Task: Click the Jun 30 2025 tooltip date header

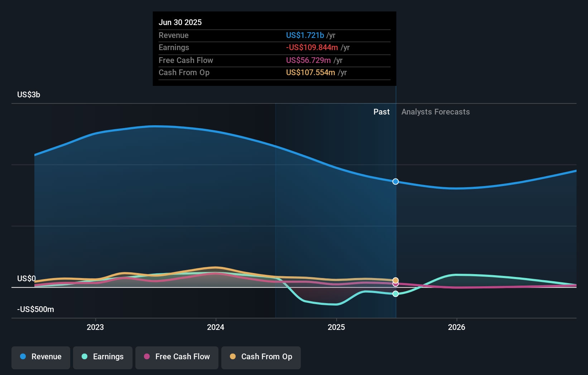Action: 180,22
